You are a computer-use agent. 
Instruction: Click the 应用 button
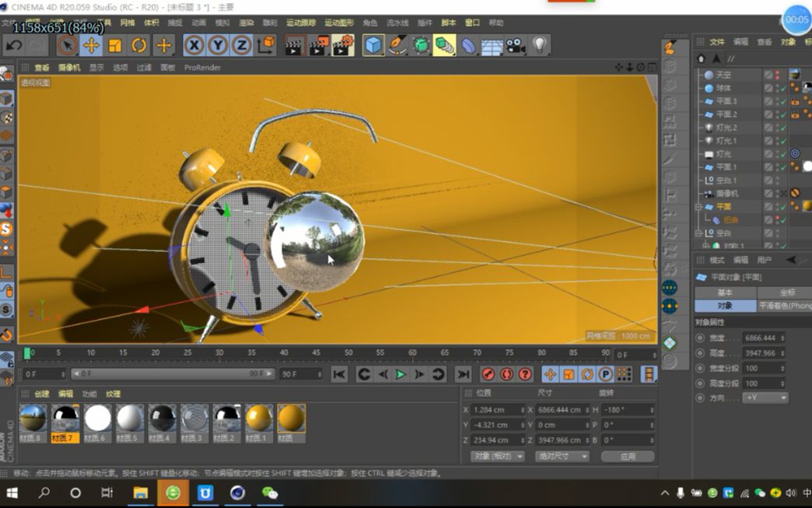pyautogui.click(x=628, y=456)
